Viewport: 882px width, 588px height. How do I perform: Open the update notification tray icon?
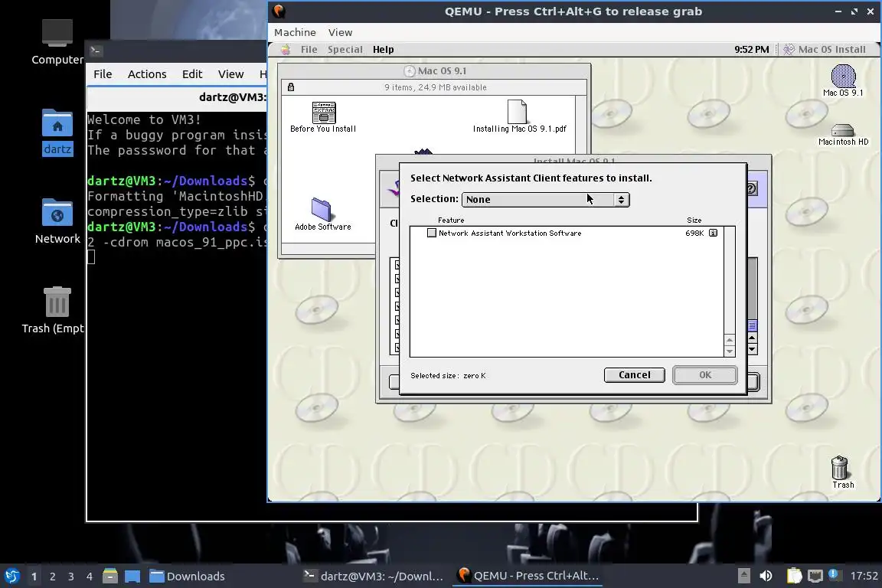coord(834,574)
